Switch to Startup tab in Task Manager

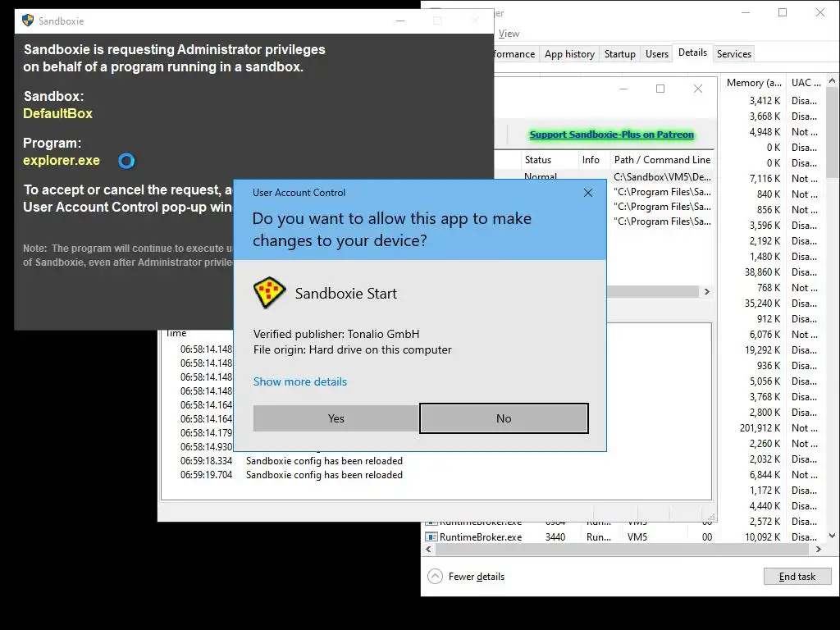tap(620, 53)
